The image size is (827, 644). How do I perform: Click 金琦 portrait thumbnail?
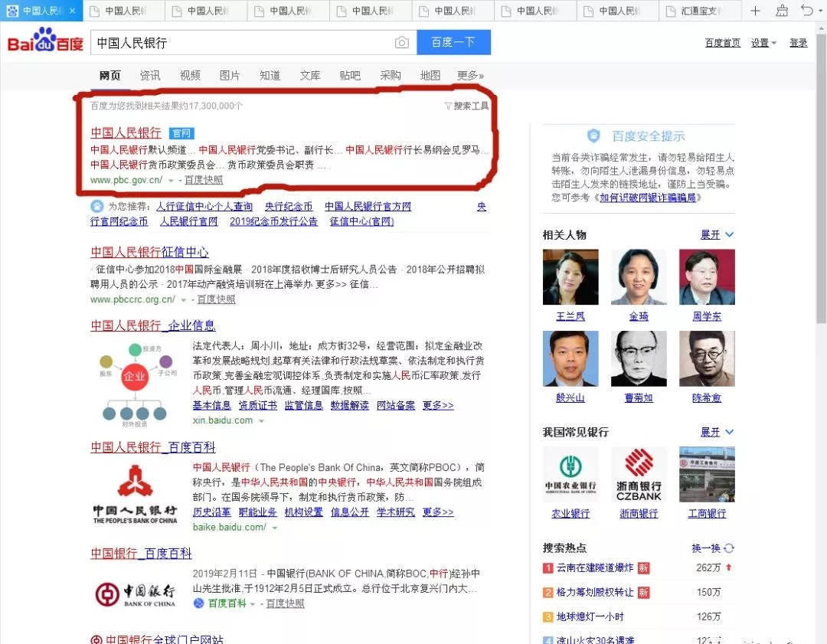(639, 277)
